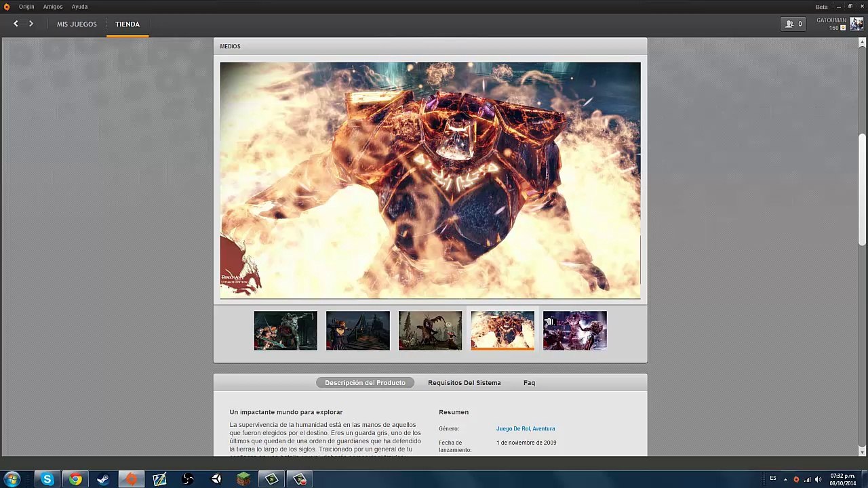Open Steam from the taskbar
868x488 pixels.
point(103,480)
